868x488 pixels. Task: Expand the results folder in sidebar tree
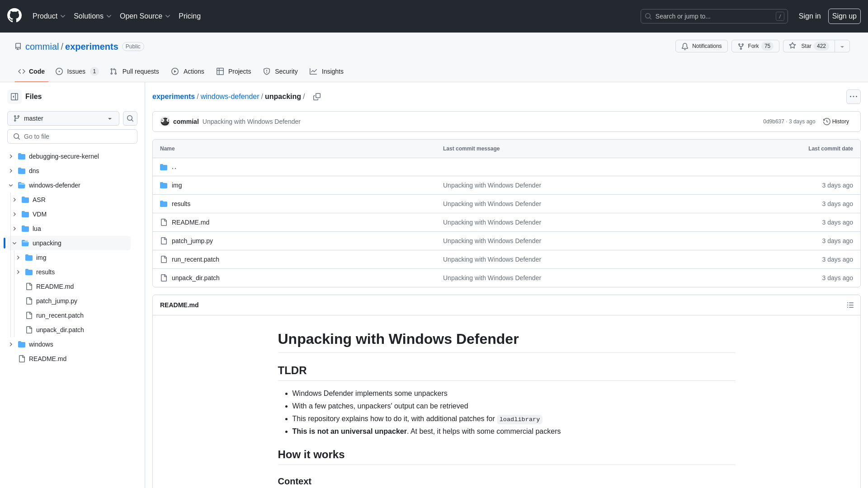click(x=18, y=272)
